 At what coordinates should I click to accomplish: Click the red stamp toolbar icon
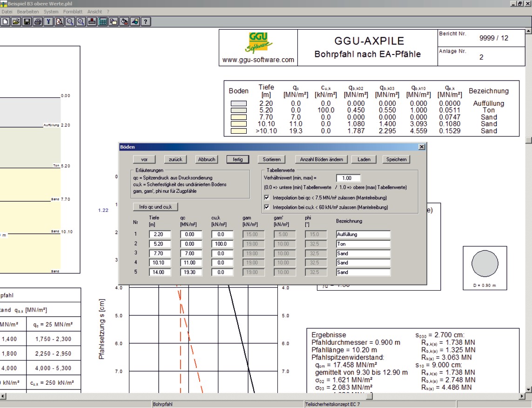92,22
